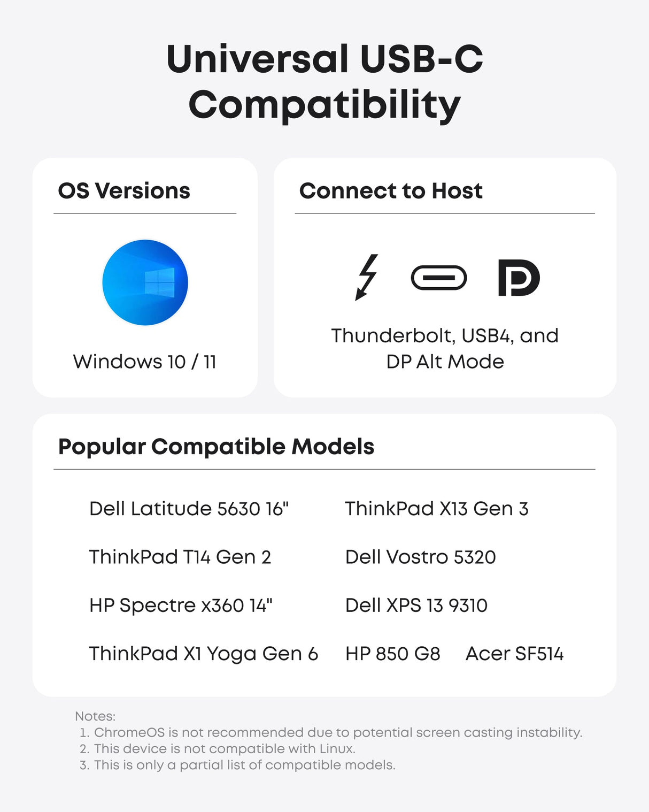Screen dimensions: 649x812
Task: Select the Dell XPS 13 9310 entry
Action: (416, 606)
